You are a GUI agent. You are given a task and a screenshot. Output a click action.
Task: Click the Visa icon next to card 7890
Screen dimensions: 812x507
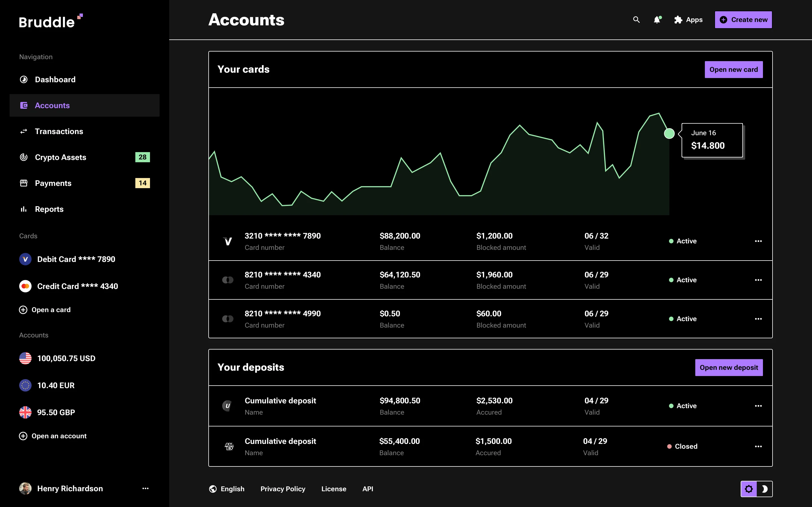tap(228, 241)
